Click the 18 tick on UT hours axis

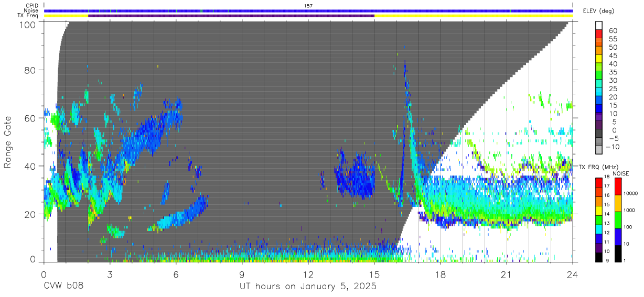pos(441,274)
